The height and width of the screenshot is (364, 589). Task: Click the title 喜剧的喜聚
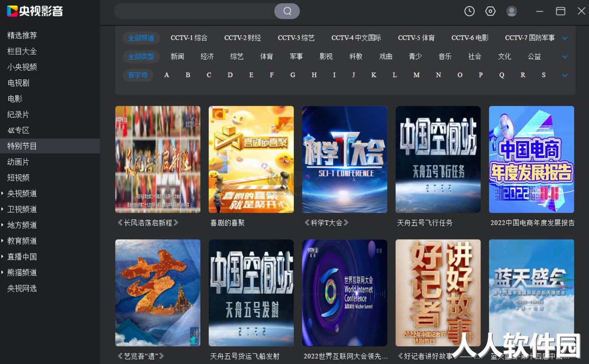pyautogui.click(x=227, y=223)
